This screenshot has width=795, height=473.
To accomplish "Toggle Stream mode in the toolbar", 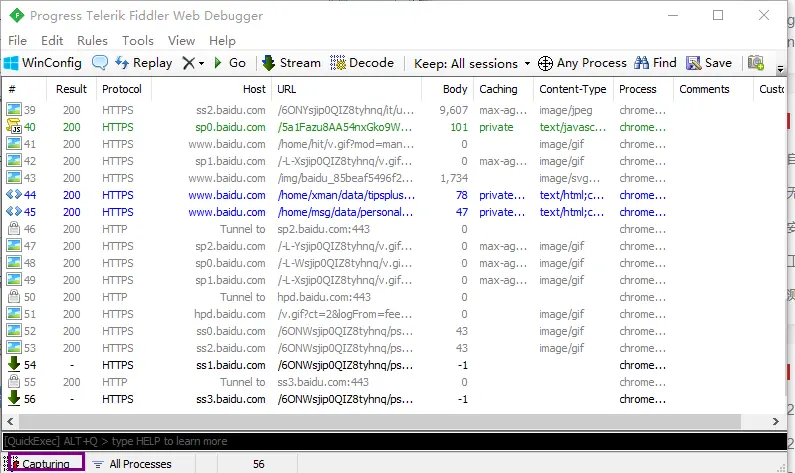I will coord(292,63).
